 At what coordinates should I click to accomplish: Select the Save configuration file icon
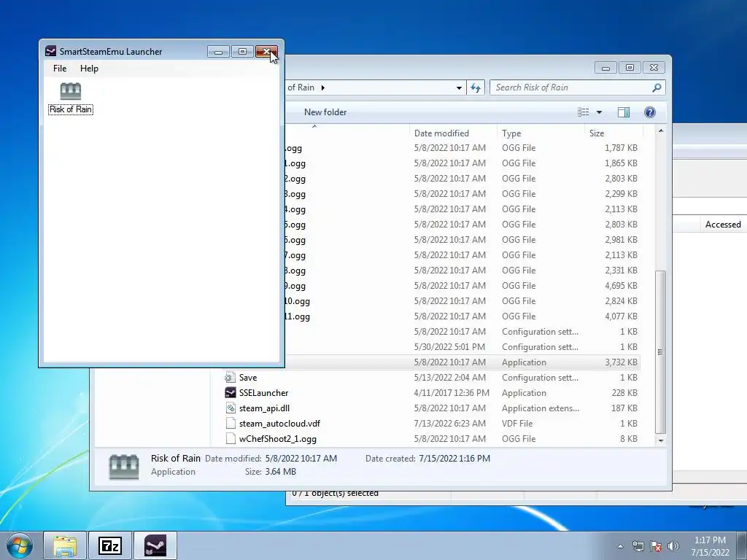[230, 378]
